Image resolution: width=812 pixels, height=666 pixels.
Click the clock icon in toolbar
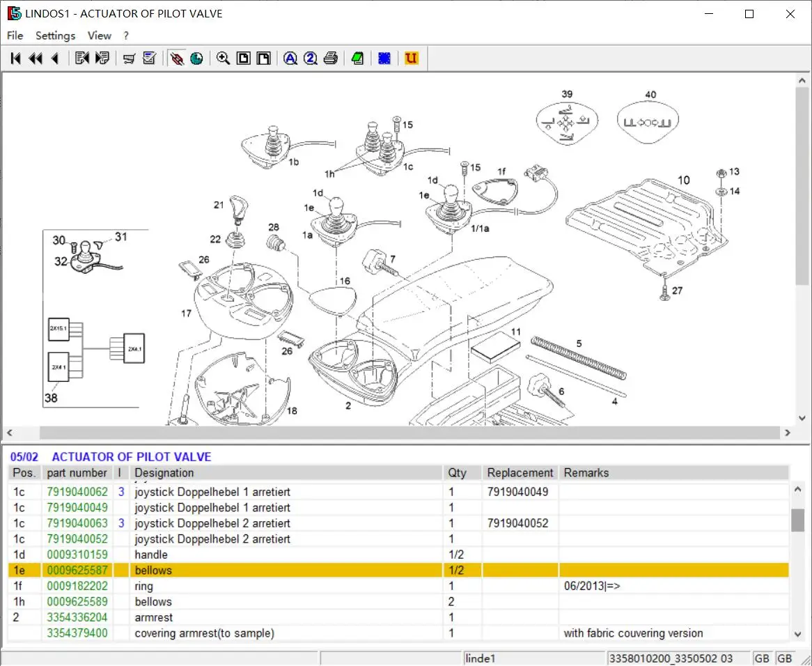pyautogui.click(x=196, y=59)
